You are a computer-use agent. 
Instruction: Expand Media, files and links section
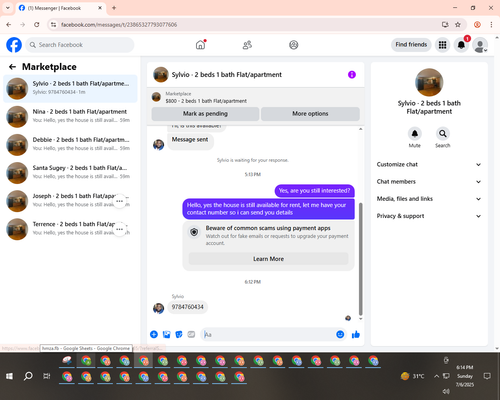(x=429, y=199)
